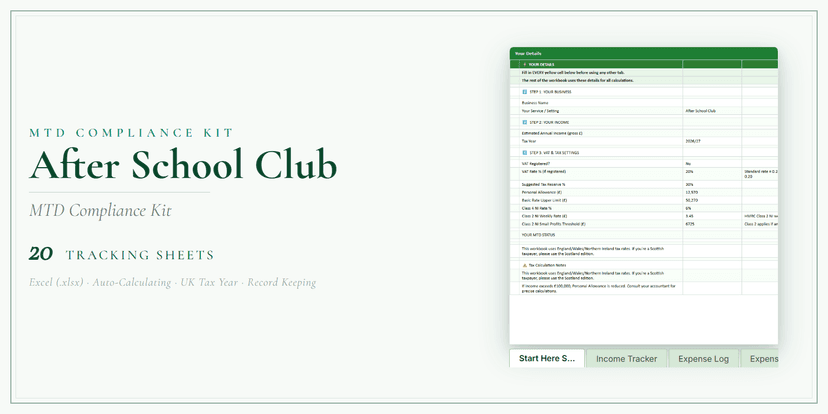Open the VAT Registered cell showing No
Image resolution: width=828 pixels, height=414 pixels.
point(711,163)
